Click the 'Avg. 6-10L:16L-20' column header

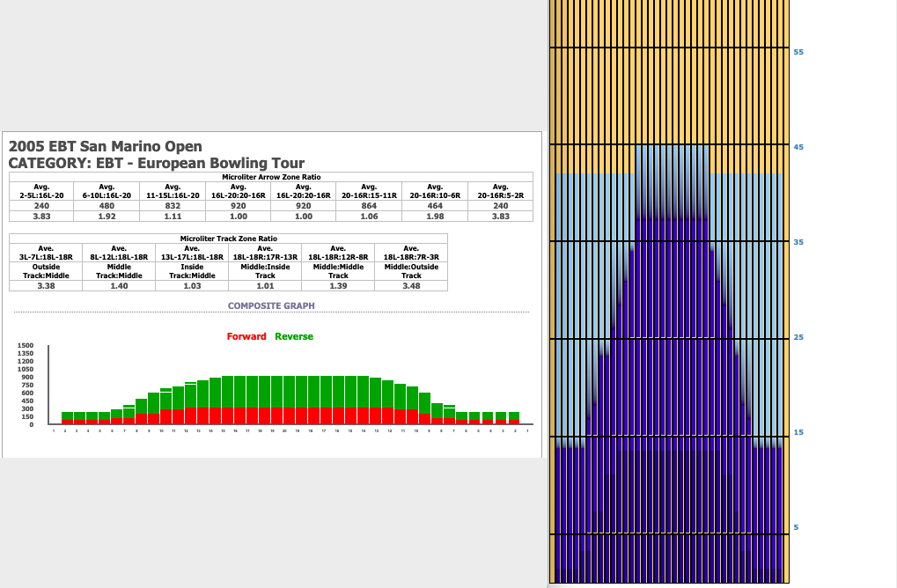pyautogui.click(x=107, y=191)
